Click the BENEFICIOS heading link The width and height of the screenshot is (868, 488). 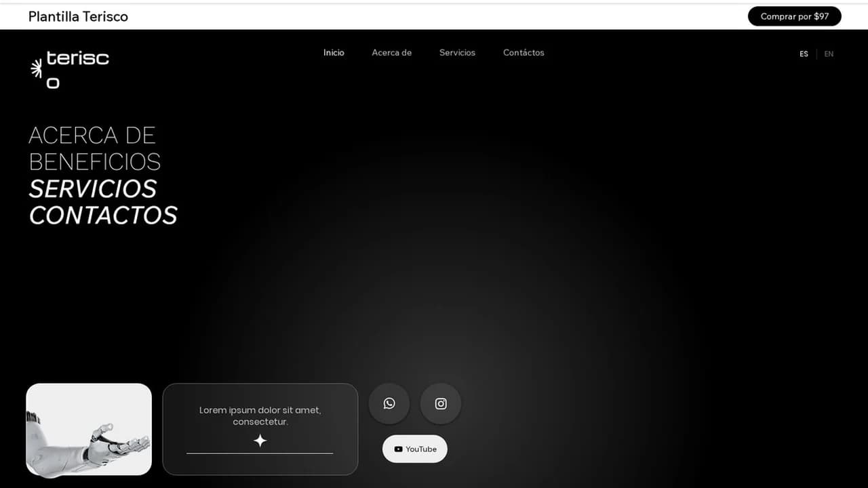pos(95,162)
